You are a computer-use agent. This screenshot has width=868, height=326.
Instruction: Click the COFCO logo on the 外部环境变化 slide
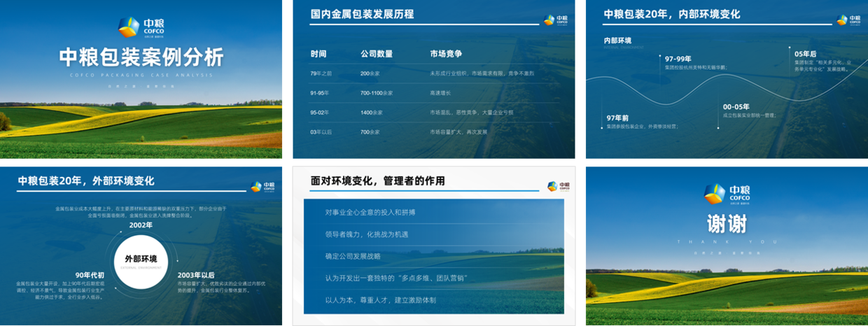coord(262,187)
